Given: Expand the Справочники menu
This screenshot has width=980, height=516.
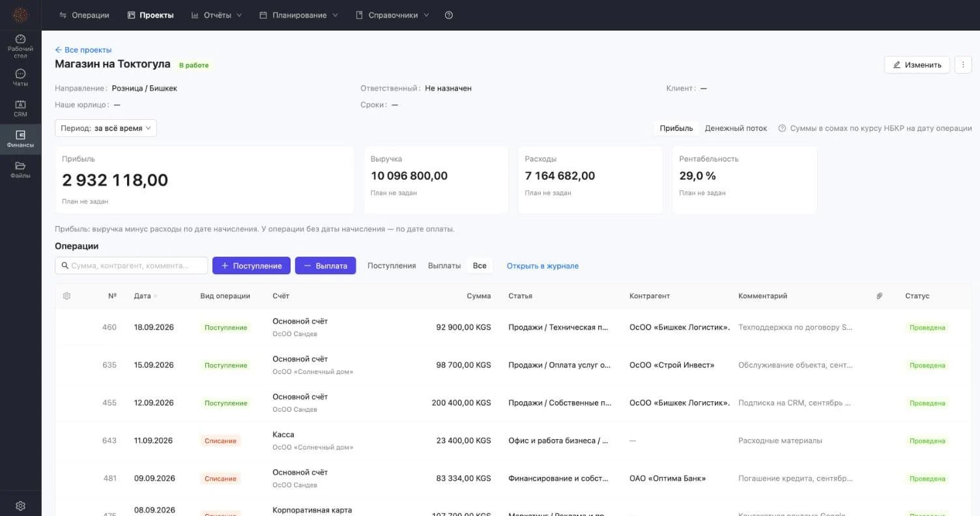Looking at the screenshot, I should 392,15.
